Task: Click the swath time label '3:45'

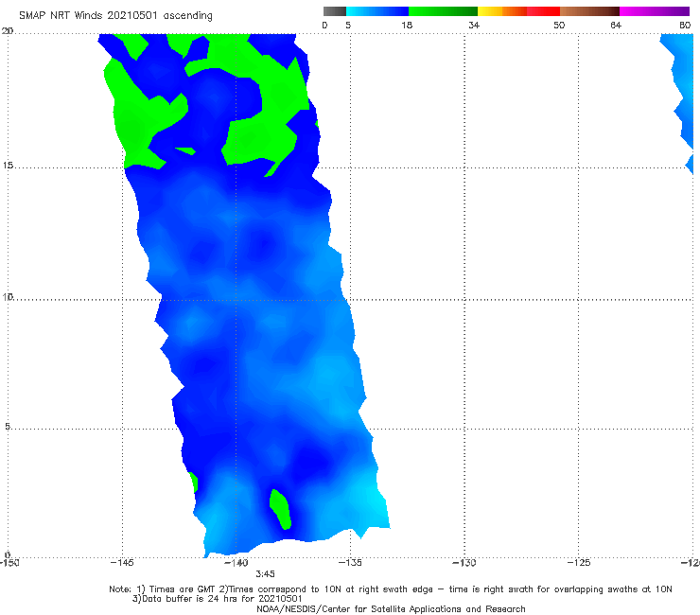Action: point(265,574)
